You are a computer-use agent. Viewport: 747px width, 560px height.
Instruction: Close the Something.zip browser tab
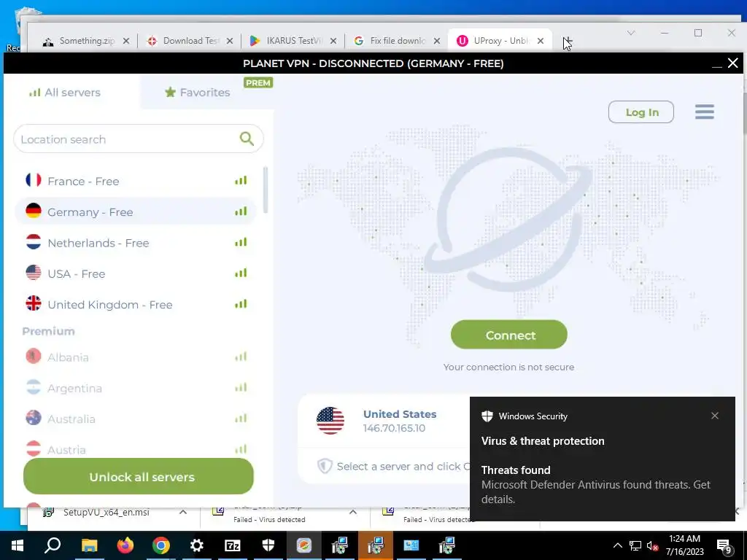point(125,41)
